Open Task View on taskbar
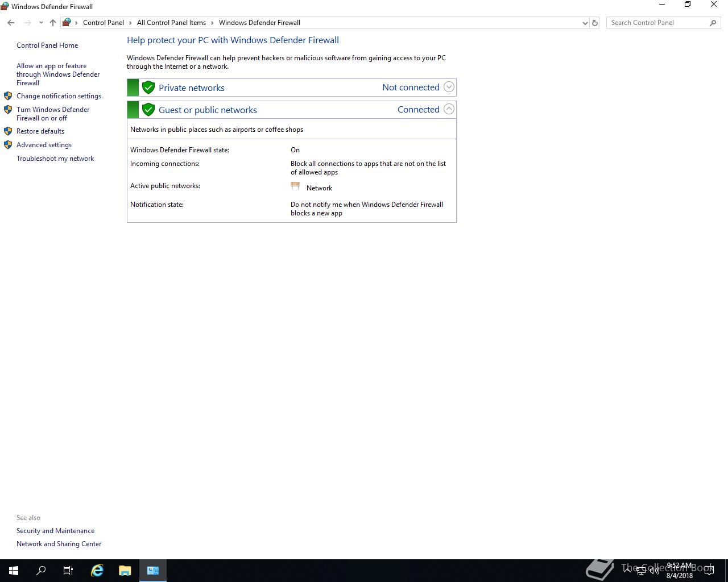 68,571
